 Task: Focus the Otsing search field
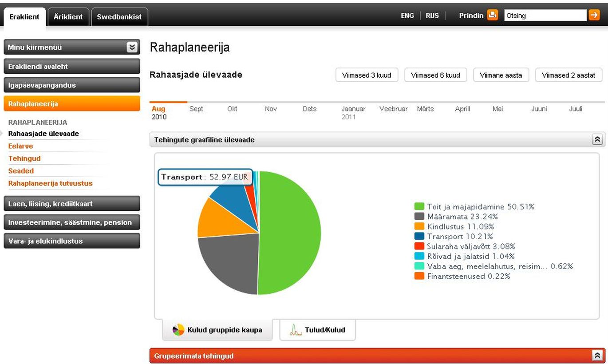coord(545,16)
